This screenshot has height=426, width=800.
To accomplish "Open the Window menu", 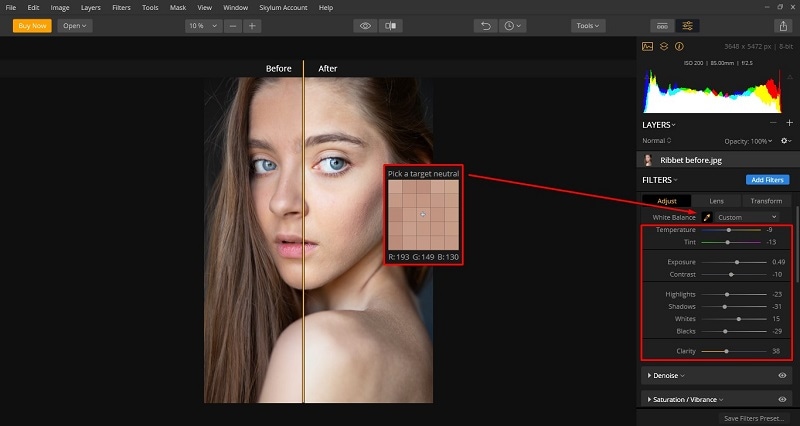I will (x=235, y=8).
